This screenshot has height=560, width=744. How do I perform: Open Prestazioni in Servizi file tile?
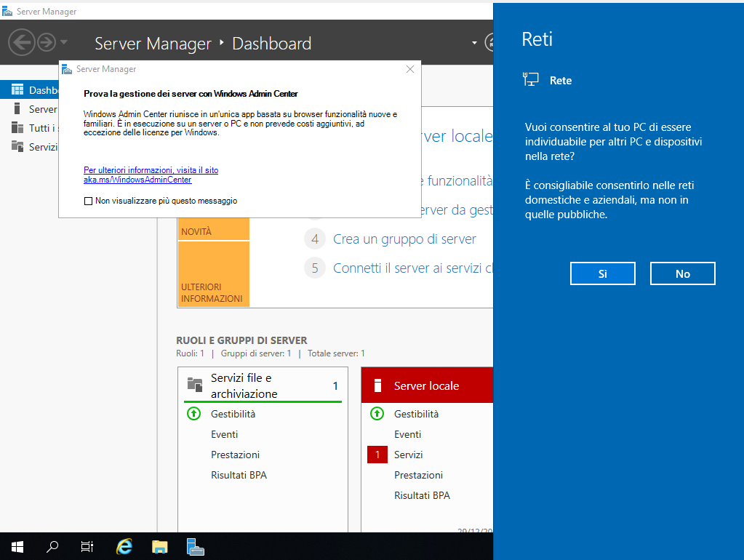pos(236,455)
